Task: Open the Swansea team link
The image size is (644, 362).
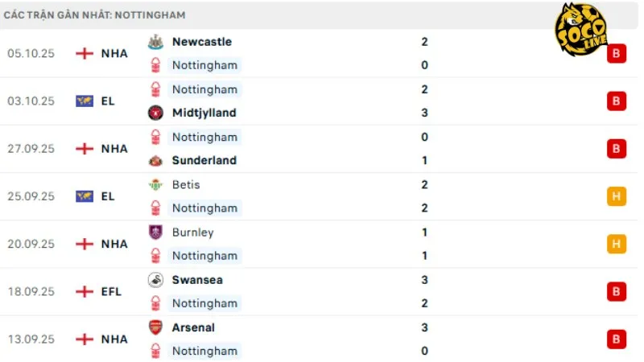Action: click(x=197, y=280)
